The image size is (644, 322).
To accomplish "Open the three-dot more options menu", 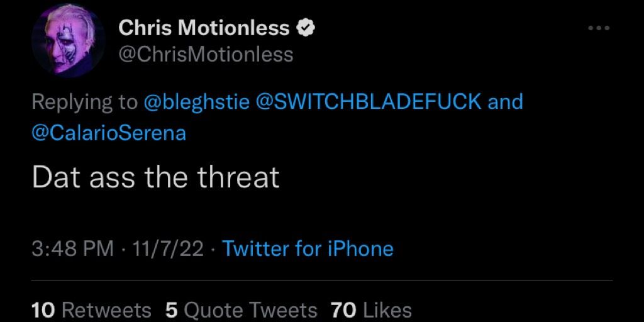I will tap(599, 28).
